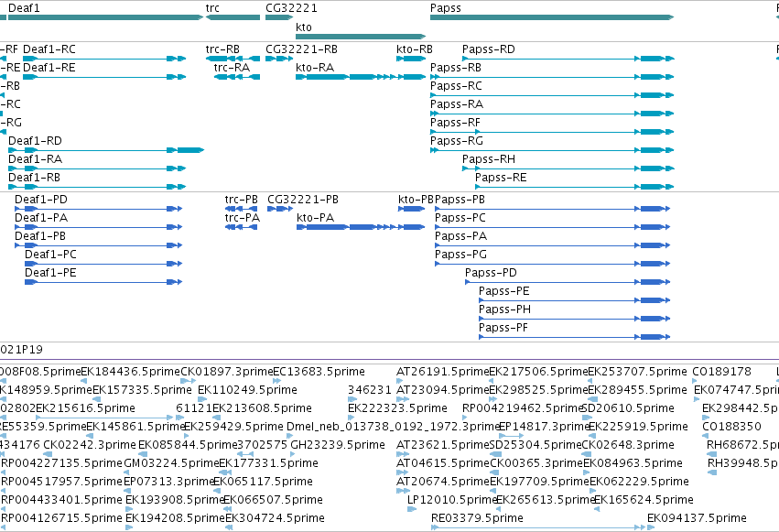The image size is (779, 532).
Task: Click the CG32221 gene label
Action: click(x=291, y=8)
